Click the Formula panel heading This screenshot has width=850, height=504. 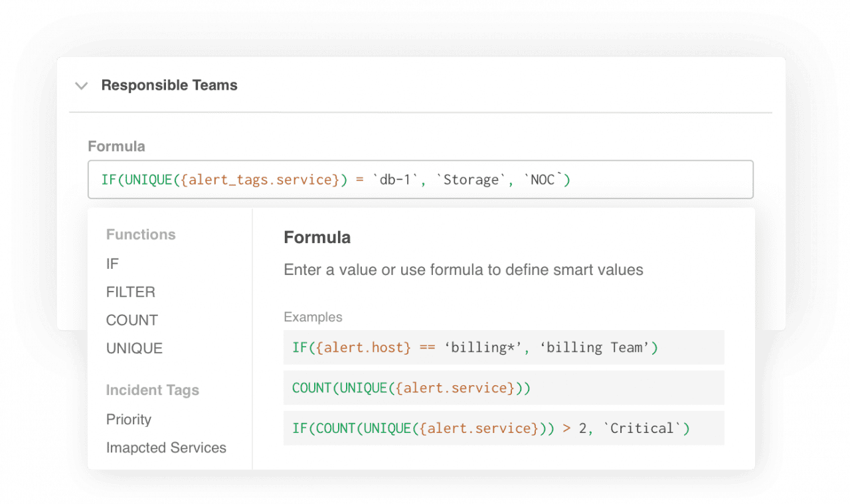click(x=317, y=237)
